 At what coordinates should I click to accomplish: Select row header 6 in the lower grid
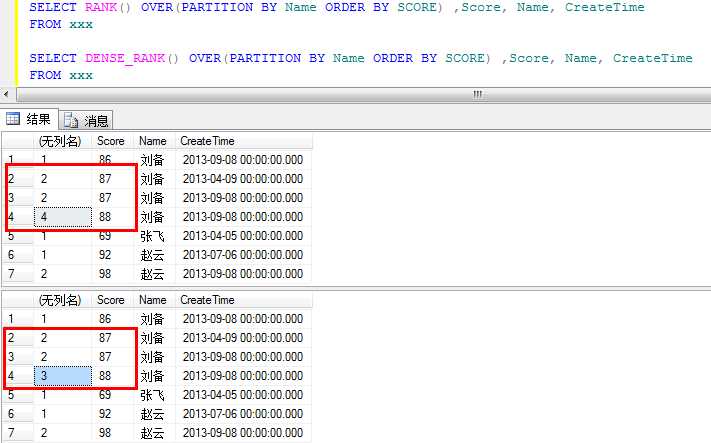point(18,414)
